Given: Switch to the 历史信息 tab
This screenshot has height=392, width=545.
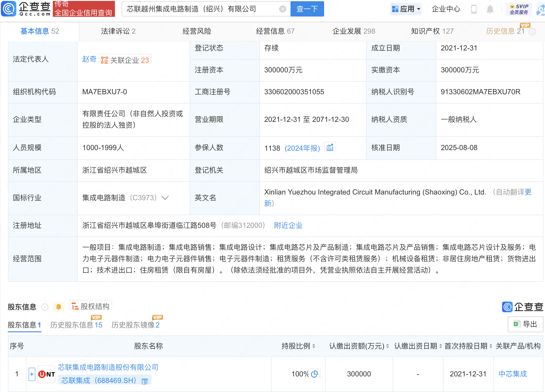Looking at the screenshot, I should point(505,31).
